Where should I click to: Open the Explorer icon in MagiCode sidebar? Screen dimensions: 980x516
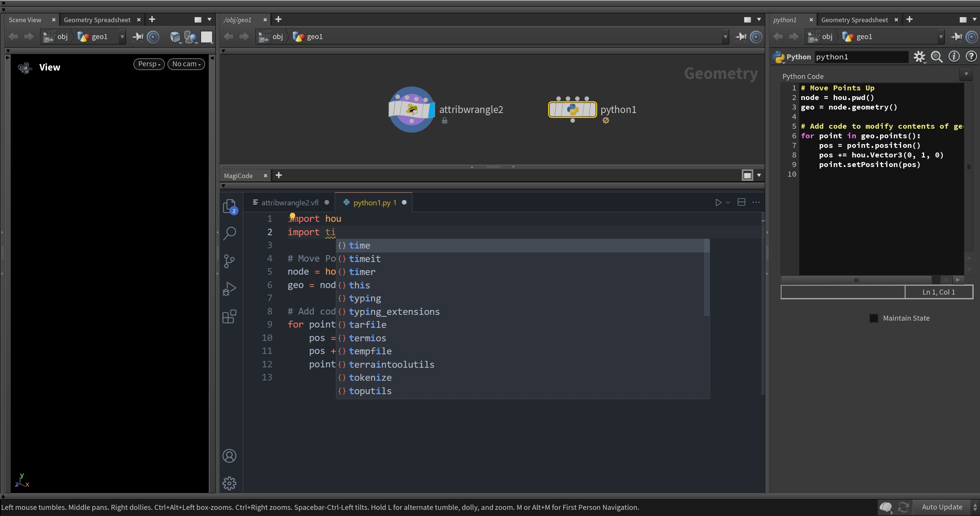[x=230, y=206]
